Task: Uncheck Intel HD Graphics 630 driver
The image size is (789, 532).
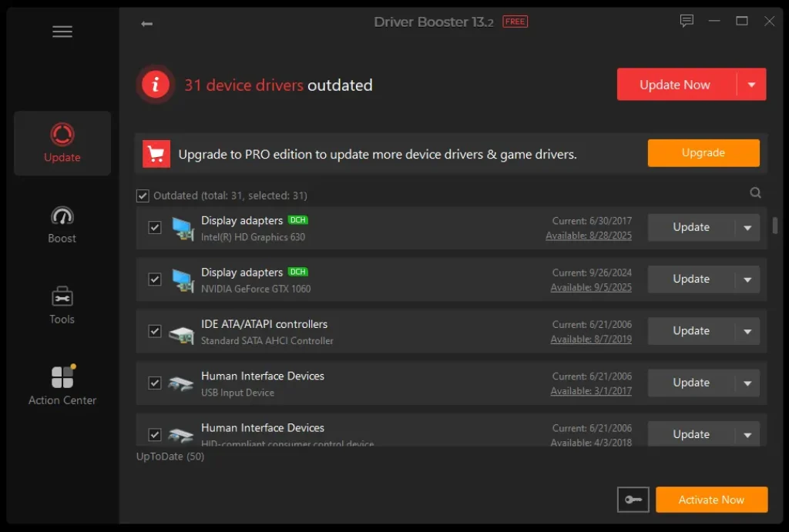Action: (154, 227)
